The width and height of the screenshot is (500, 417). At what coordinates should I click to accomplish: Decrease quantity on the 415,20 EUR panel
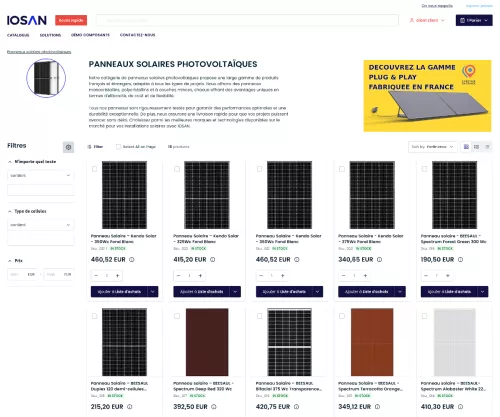pos(178,276)
